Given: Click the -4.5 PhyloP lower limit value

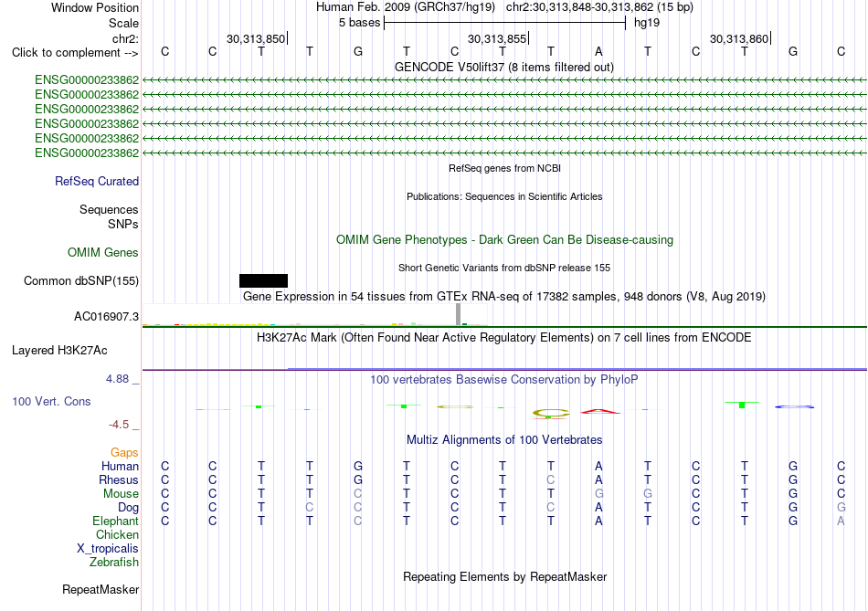Looking at the screenshot, I should pyautogui.click(x=119, y=425).
